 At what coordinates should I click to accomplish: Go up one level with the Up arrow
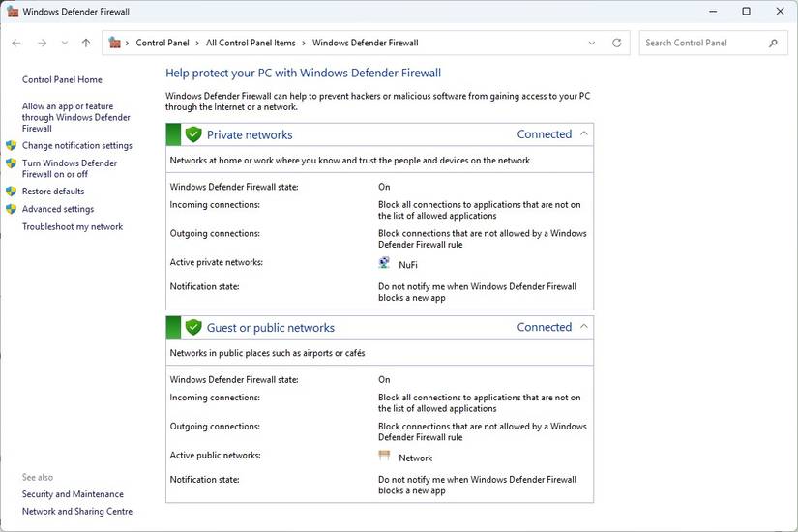point(86,44)
